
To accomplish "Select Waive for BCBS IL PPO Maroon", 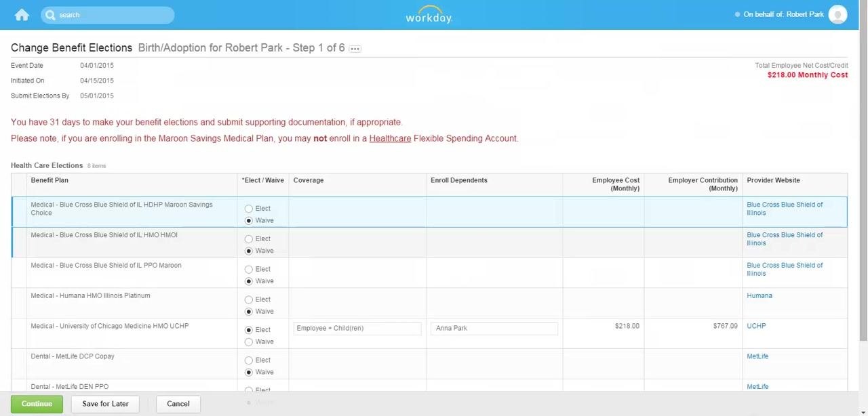I will point(249,281).
